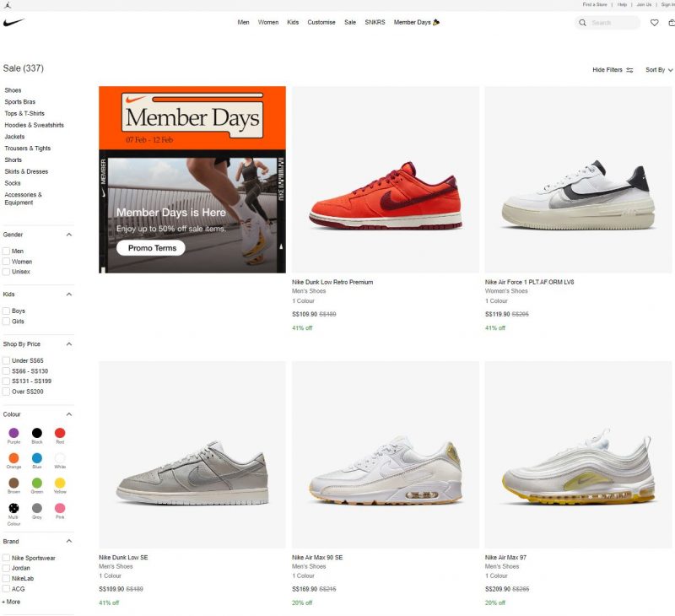The width and height of the screenshot is (675, 616).
Task: Check the Girls filter under Kids
Action: tap(8, 321)
